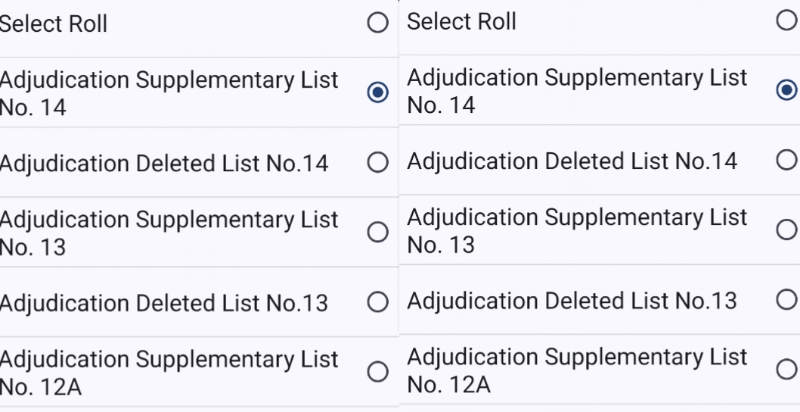Tap 'Adjudication Supplementary List No. 13' text, left list
Screen dimensions: 800x412
click(x=168, y=233)
